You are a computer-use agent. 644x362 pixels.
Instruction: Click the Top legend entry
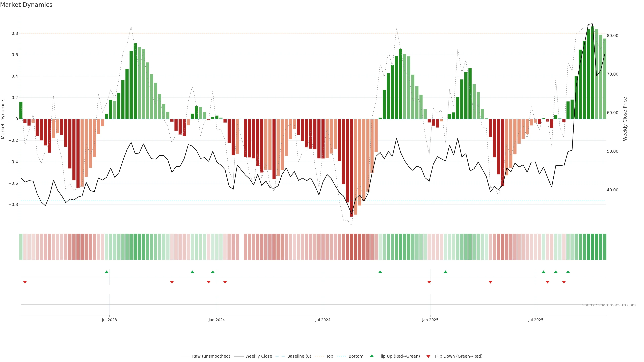click(330, 356)
